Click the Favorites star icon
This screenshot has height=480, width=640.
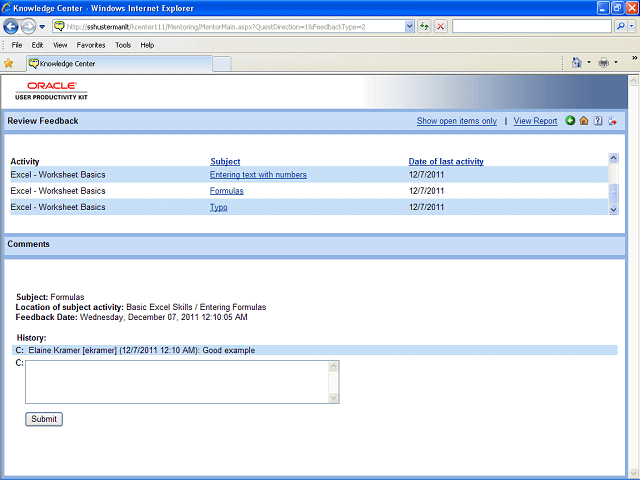pyautogui.click(x=9, y=63)
